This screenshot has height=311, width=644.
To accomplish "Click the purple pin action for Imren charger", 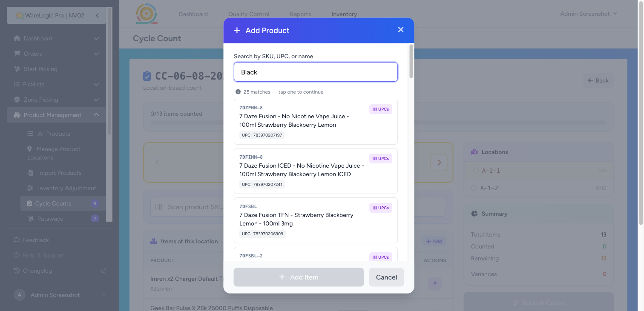I will click(x=434, y=283).
